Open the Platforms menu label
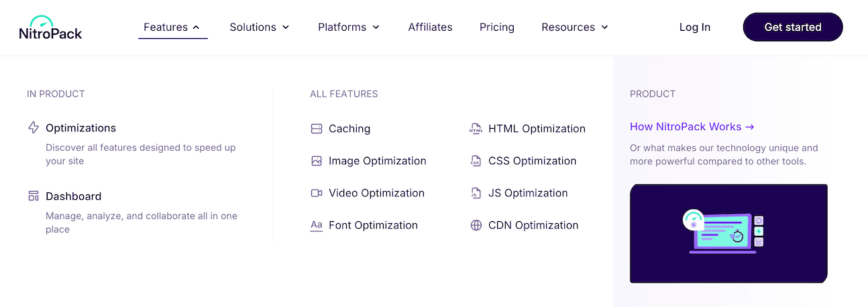 342,27
